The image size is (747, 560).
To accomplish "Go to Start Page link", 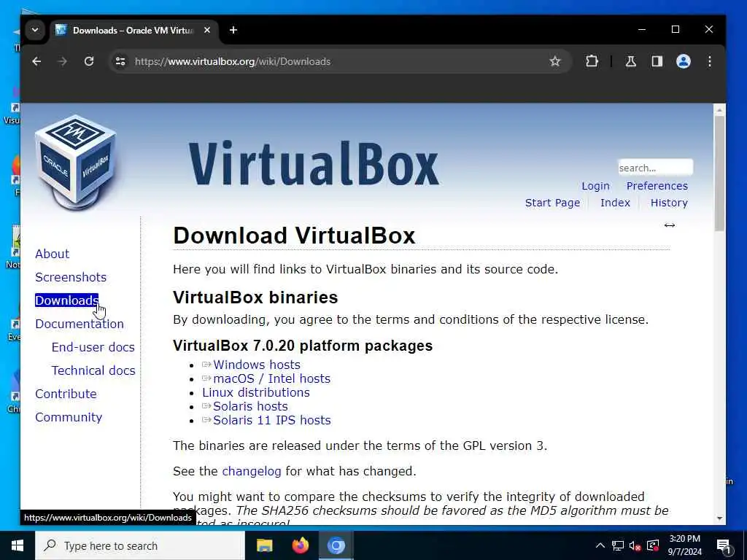I will click(x=552, y=203).
